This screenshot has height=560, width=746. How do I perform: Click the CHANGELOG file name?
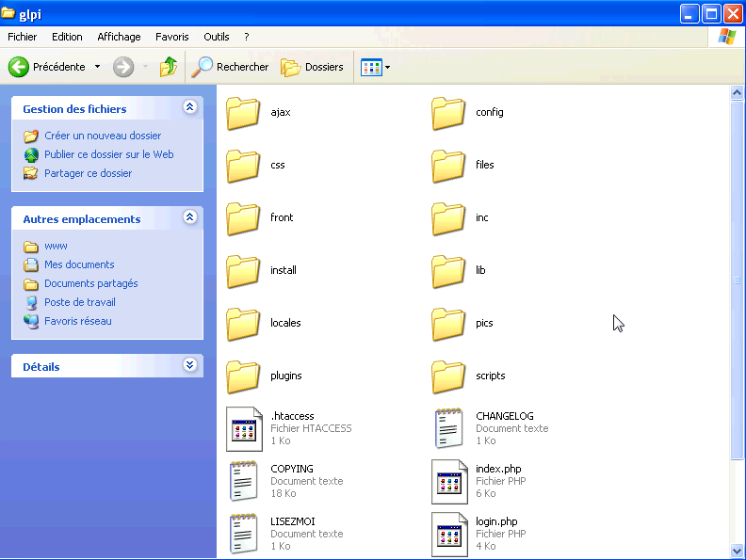504,416
